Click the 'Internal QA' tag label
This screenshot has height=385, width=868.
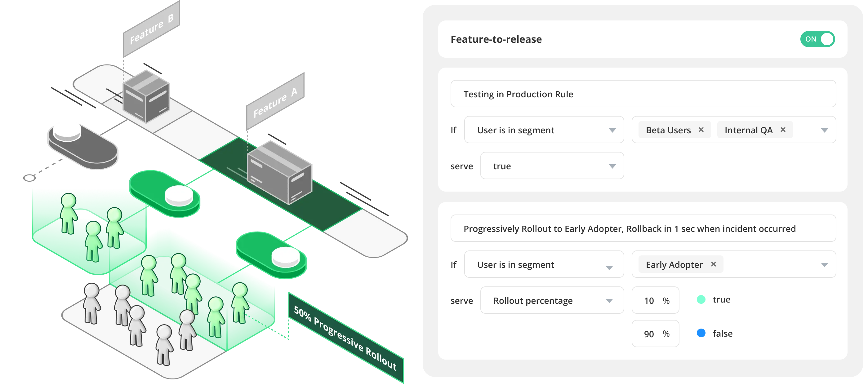click(748, 130)
